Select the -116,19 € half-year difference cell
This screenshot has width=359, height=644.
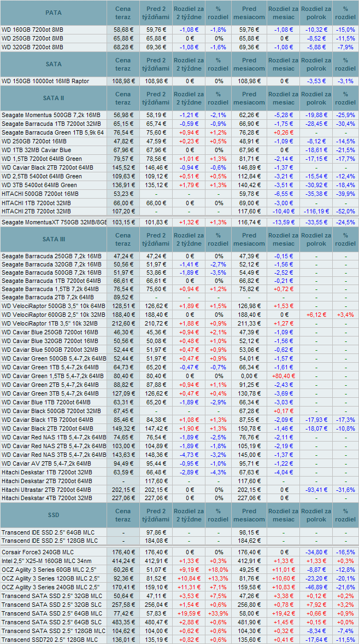(315, 211)
